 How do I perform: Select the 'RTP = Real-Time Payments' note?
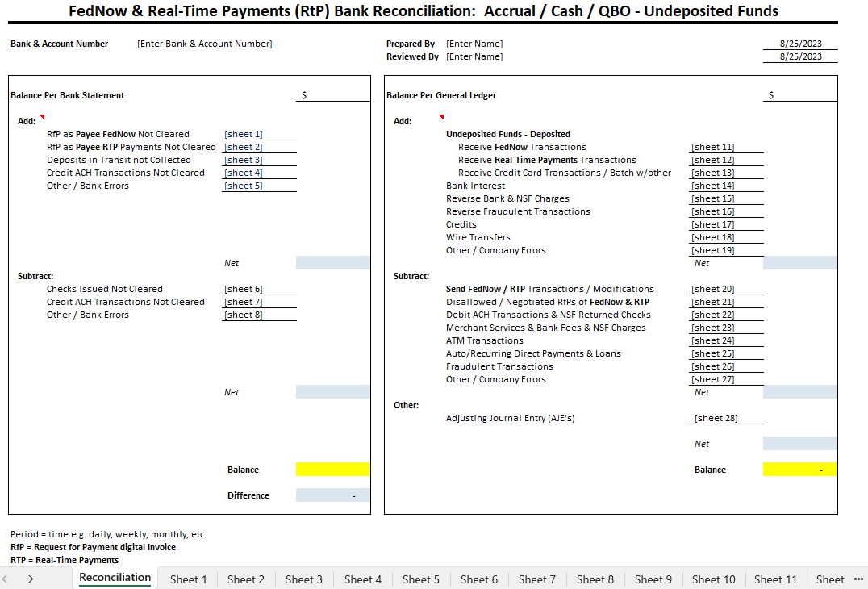65,560
